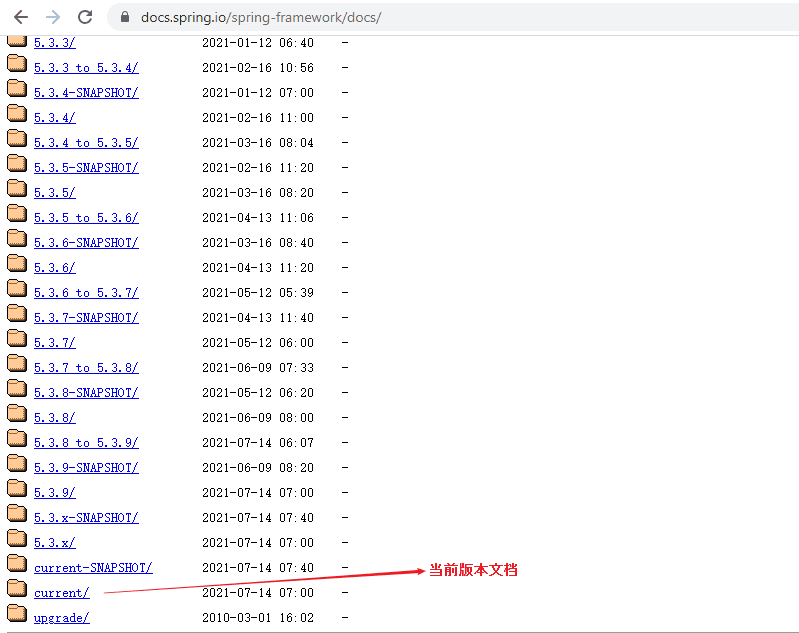
Task: Open the upgrade/ directory link
Action: click(x=61, y=618)
